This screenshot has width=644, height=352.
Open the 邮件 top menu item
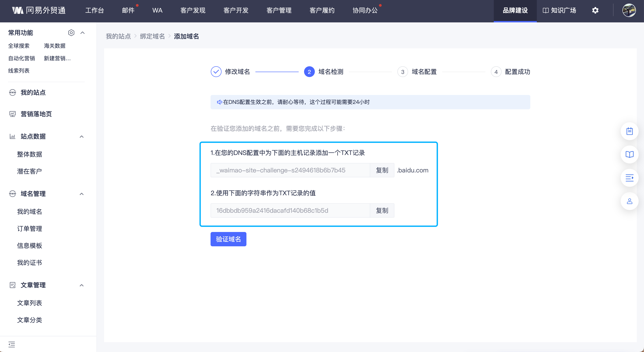[x=128, y=11]
